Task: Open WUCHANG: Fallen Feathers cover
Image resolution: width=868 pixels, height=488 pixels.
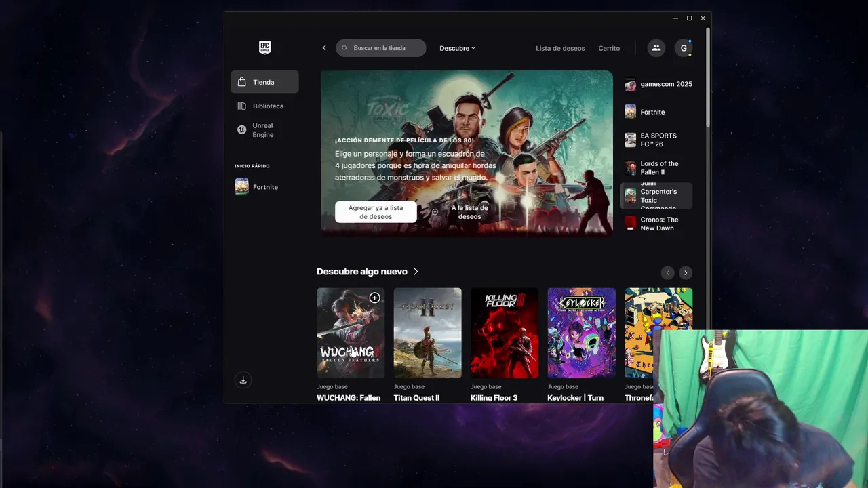Action: tap(351, 333)
